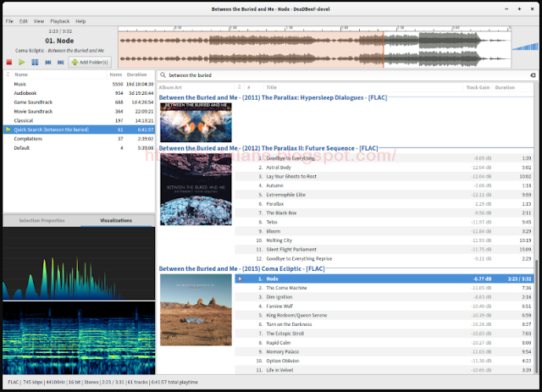This screenshot has width=542, height=392.
Task: Click the spectrum analyzer visualization
Action: pyautogui.click(x=79, y=263)
